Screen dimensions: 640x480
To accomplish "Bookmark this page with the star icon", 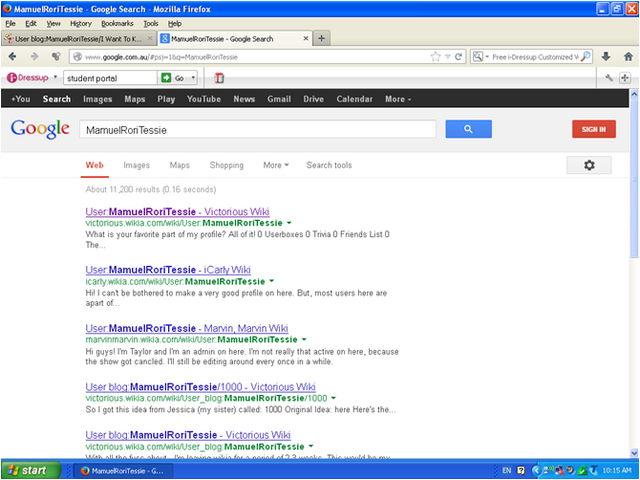I will tap(436, 57).
